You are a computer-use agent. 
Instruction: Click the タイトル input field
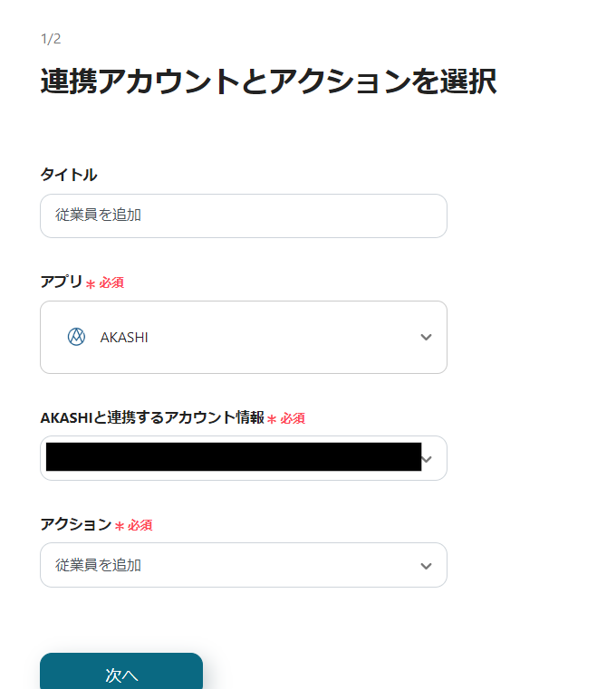point(244,215)
